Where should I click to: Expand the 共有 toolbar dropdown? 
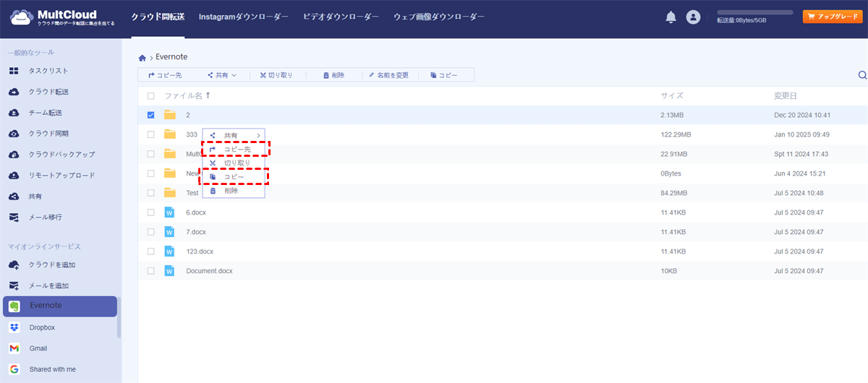(221, 75)
